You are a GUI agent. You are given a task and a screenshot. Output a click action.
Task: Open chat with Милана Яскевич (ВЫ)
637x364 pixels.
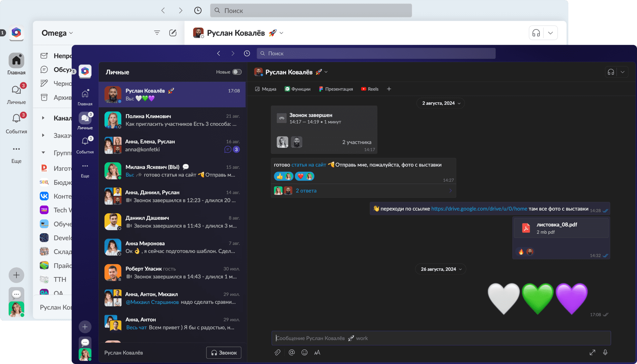click(172, 171)
